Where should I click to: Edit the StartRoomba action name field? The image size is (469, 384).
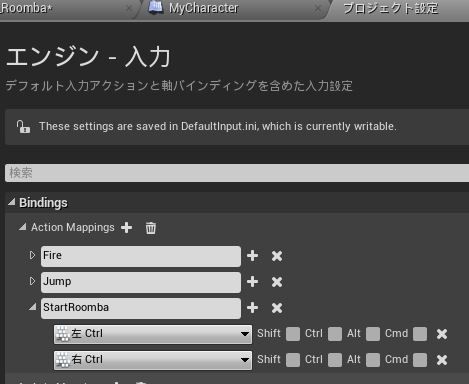(x=141, y=308)
